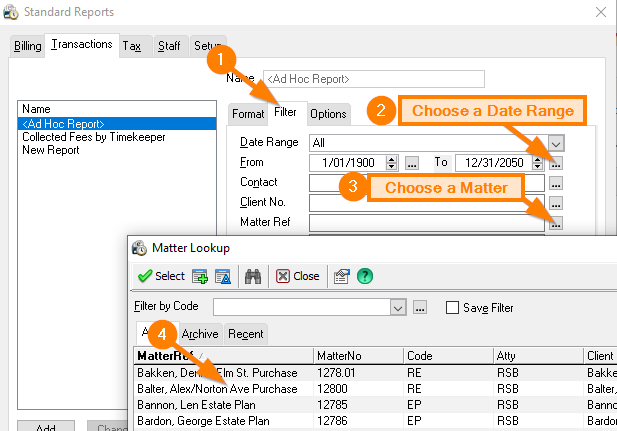
Task: Select <Ad Hoc Report> in the list
Action: [x=117, y=124]
